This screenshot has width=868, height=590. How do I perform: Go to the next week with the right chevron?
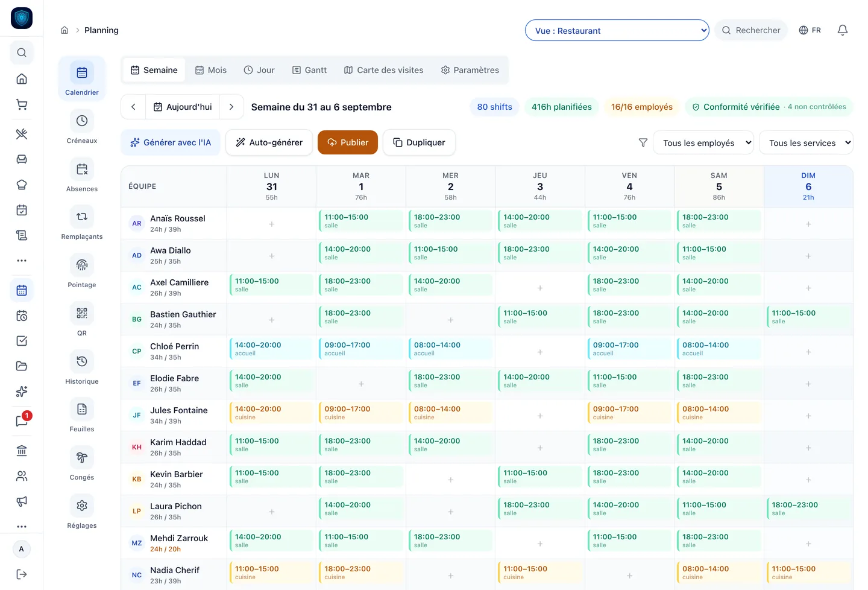click(231, 107)
